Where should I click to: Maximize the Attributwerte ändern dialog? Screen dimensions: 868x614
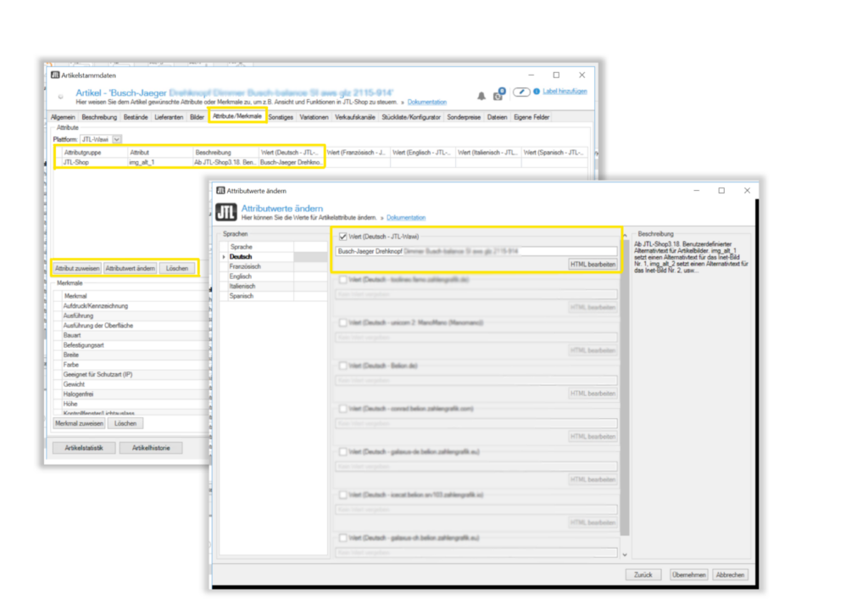(x=721, y=191)
